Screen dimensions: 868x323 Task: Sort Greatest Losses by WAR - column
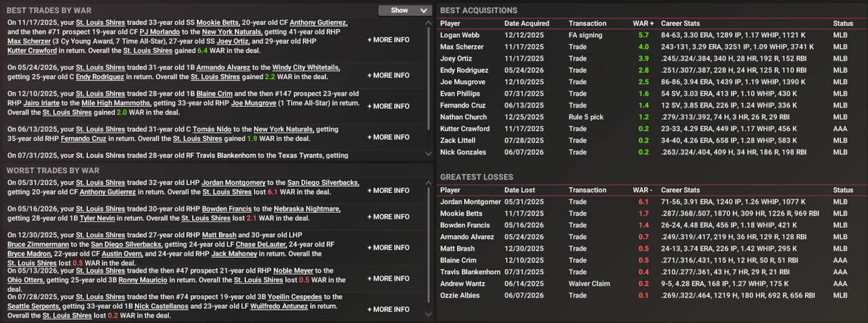point(644,190)
